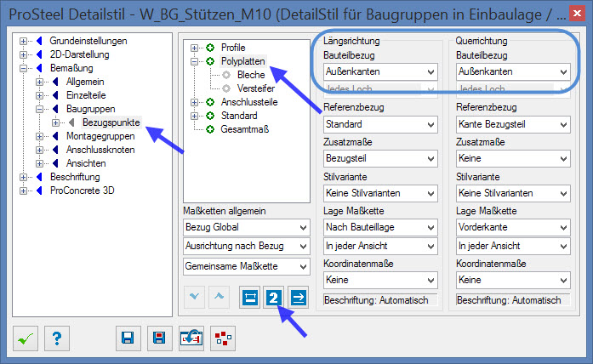
Task: Click the green plus icon beside Profile
Action: pos(210,48)
